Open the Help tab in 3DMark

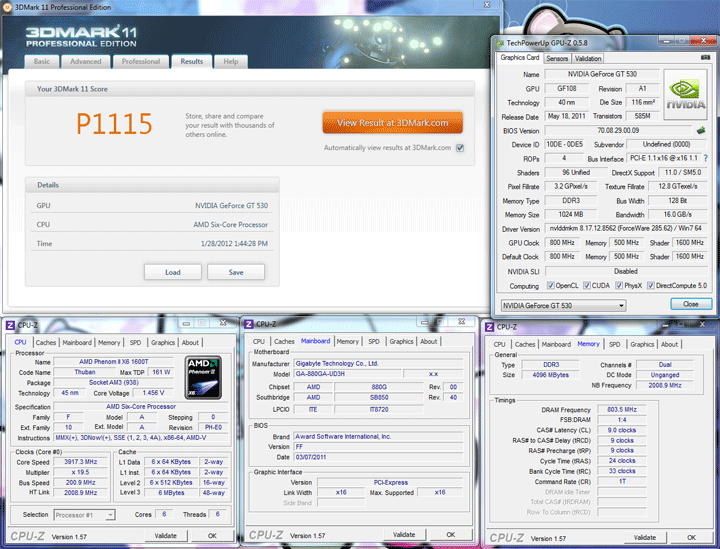click(231, 62)
